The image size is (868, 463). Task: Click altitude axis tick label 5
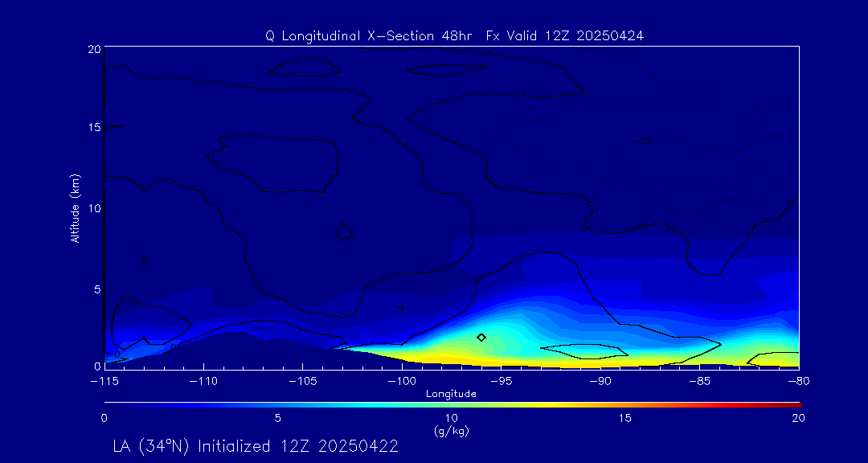click(x=97, y=289)
